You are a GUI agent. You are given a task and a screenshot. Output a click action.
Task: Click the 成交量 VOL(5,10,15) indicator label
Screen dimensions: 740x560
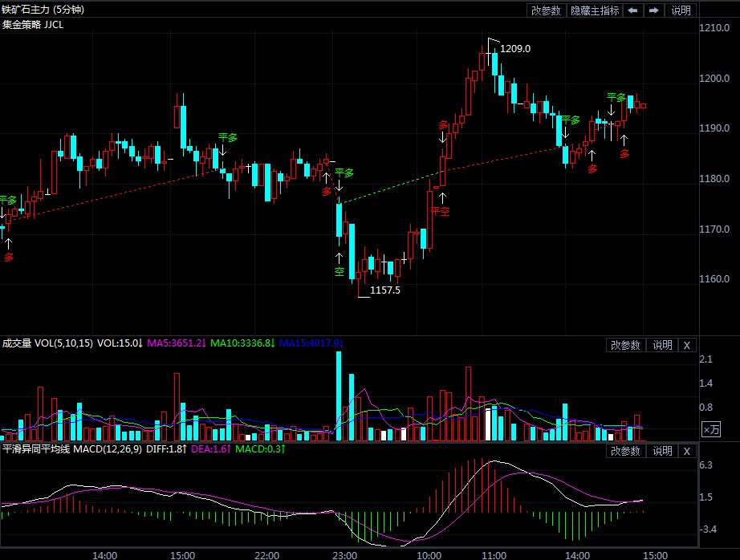[x=47, y=343]
